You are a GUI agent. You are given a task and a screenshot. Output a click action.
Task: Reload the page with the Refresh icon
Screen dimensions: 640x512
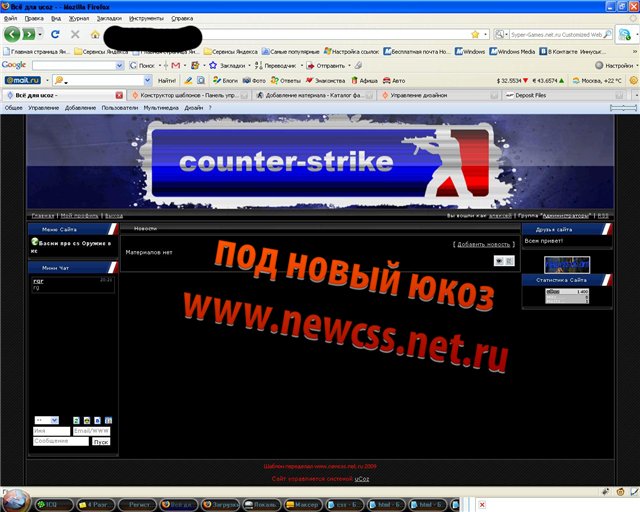coord(55,34)
